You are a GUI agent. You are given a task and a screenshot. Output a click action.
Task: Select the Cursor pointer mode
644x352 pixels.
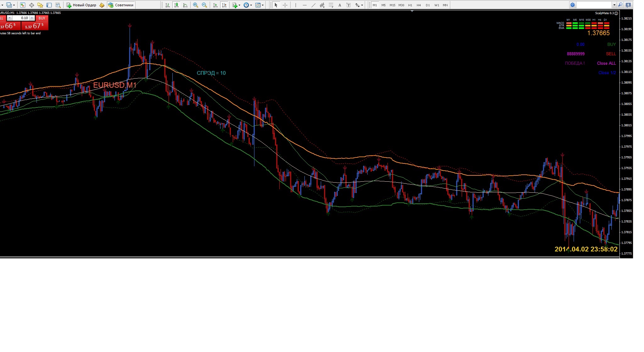click(x=276, y=5)
